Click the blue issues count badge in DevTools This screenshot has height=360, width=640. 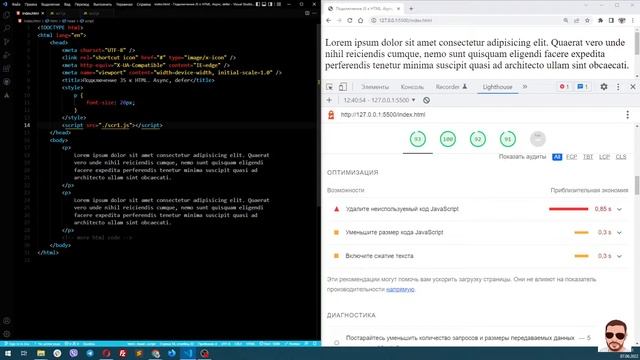[x=582, y=87]
